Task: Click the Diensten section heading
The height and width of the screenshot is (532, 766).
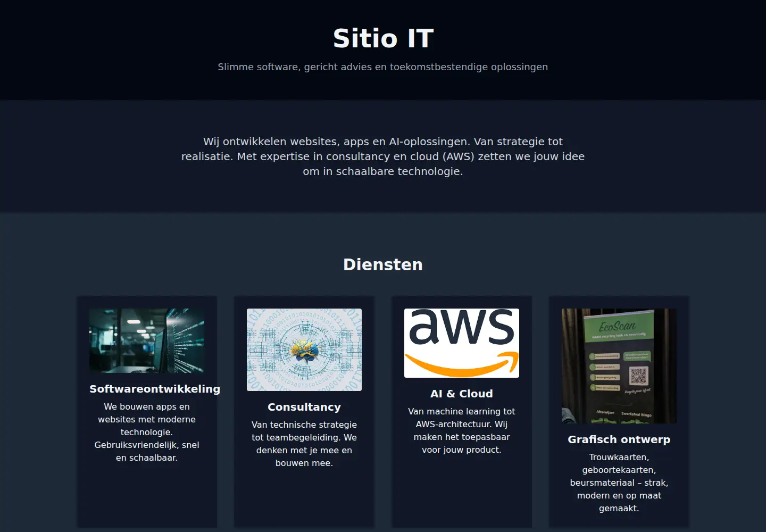Action: pos(383,264)
